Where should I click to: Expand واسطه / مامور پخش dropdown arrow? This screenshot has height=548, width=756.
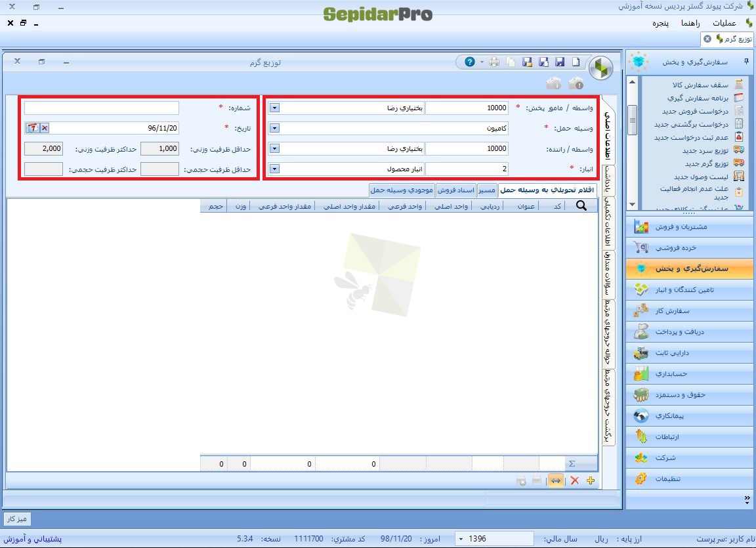click(274, 108)
